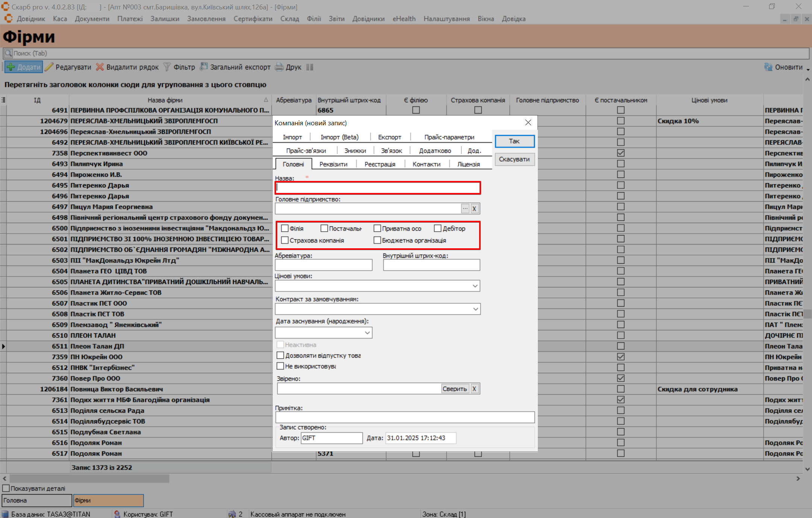Click the Загальний експорт icon

(203, 67)
